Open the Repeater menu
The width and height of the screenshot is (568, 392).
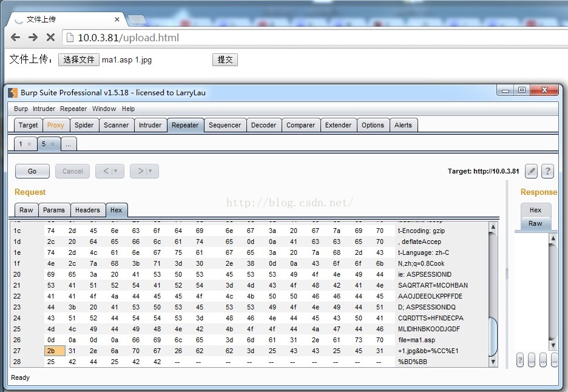click(73, 109)
